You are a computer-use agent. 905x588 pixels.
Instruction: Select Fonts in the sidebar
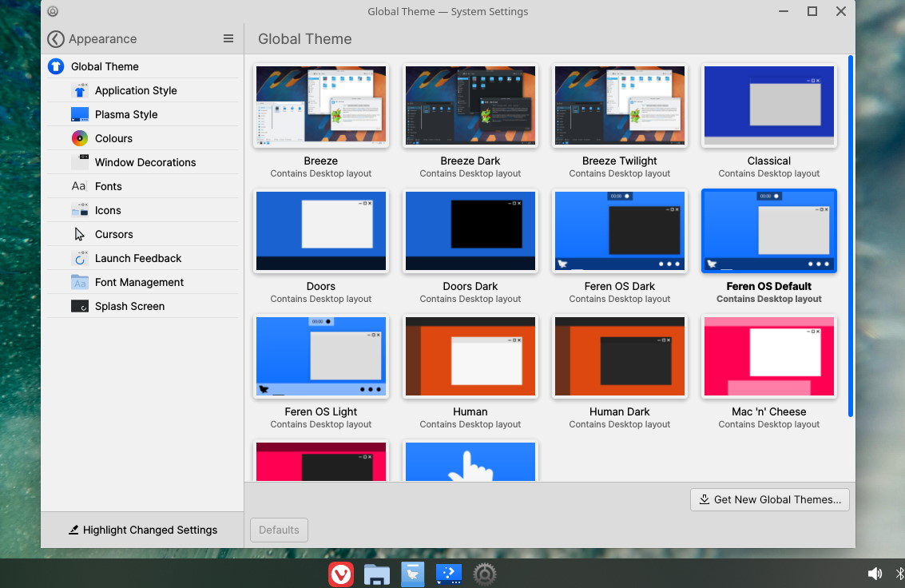click(108, 186)
